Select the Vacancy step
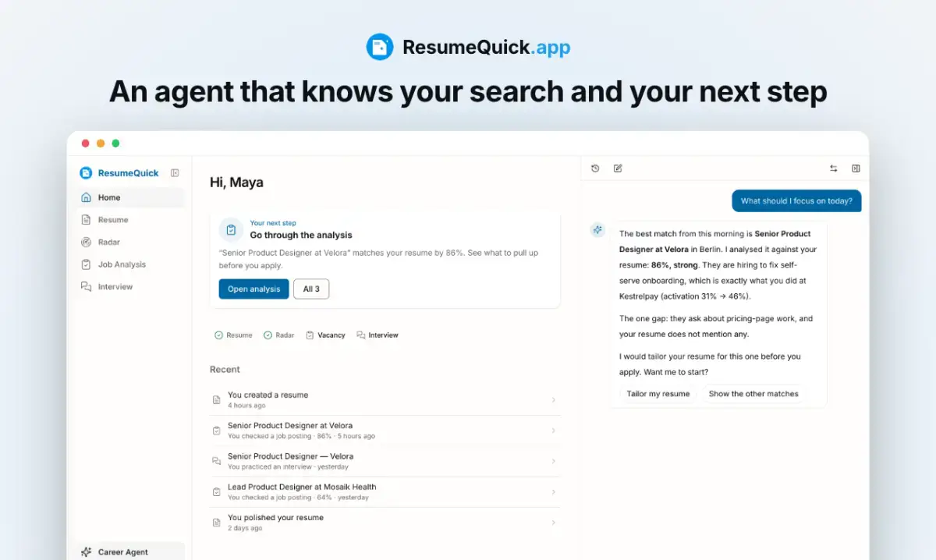Viewport: 936px width, 560px height. pos(325,335)
